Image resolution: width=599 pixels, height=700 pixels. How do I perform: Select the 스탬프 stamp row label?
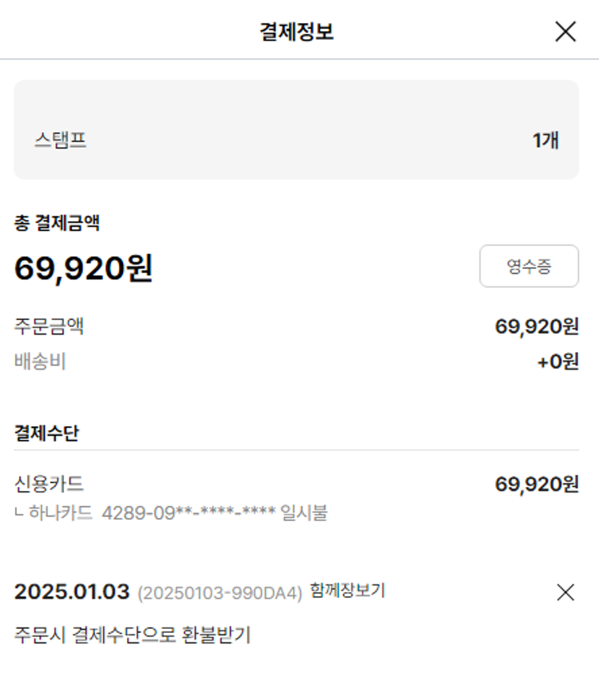[61, 140]
